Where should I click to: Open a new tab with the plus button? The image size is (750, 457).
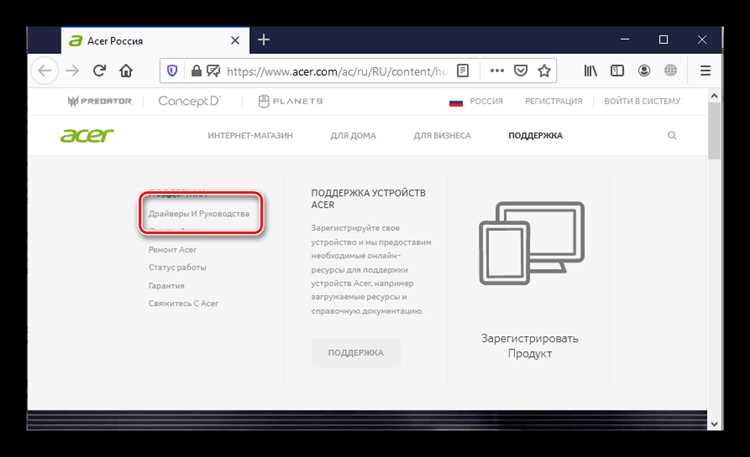coord(264,40)
